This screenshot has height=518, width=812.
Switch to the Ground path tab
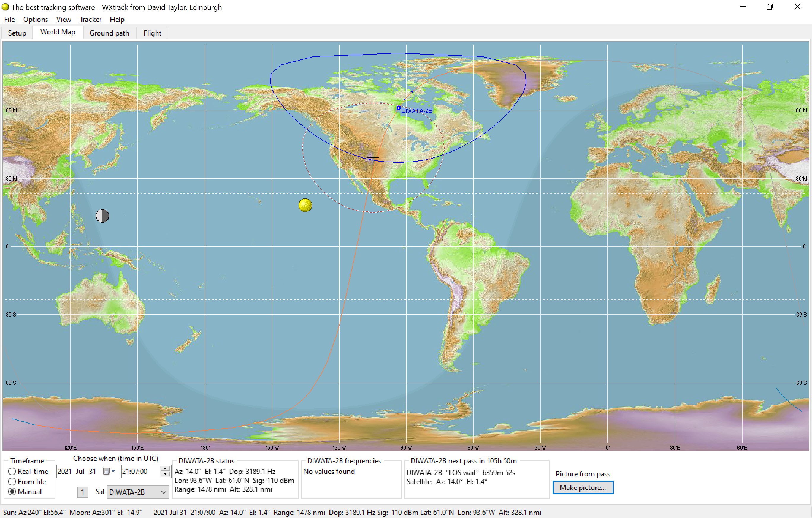[x=109, y=33]
